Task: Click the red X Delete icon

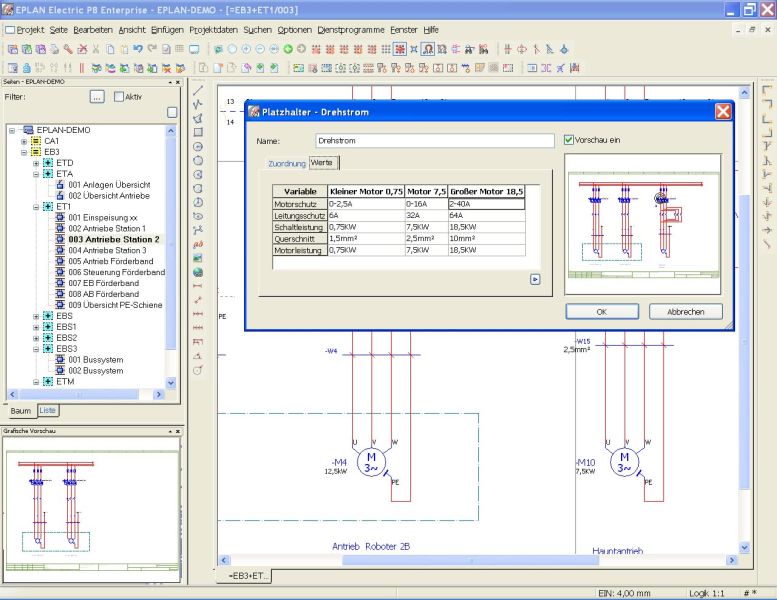Action: coord(82,49)
